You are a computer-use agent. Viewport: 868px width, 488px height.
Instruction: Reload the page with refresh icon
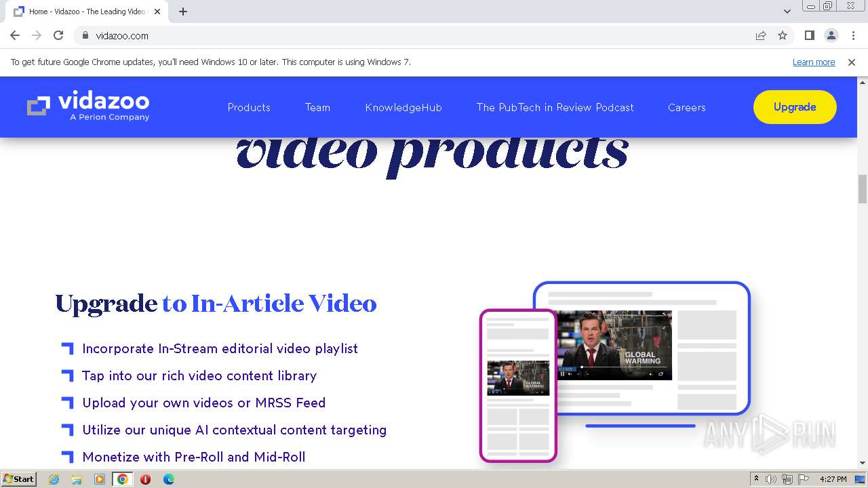58,35
